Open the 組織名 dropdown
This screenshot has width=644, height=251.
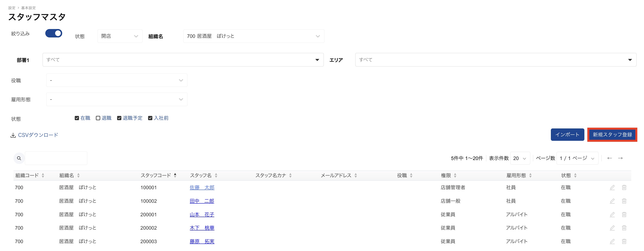pos(254,36)
